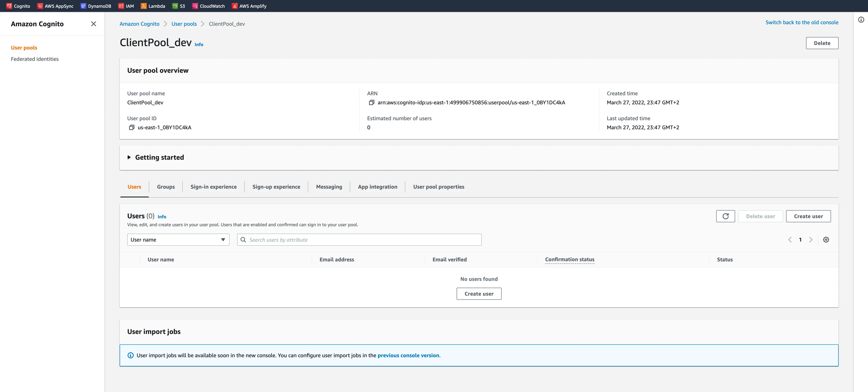Click Create user under No users found
Viewport: 868px width, 392px height.
479,294
